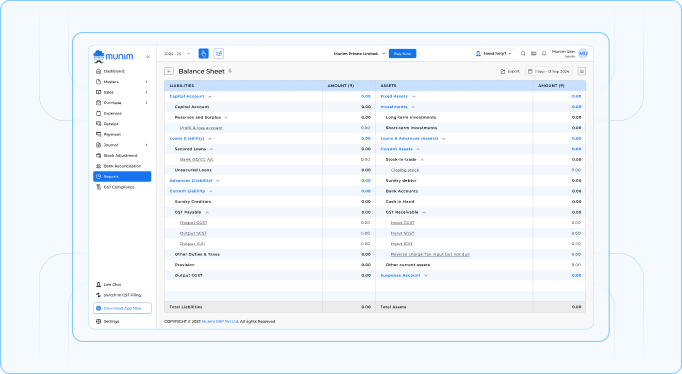This screenshot has width=682, height=374.
Task: Click the Receipt icon in sidebar
Action: tap(98, 124)
